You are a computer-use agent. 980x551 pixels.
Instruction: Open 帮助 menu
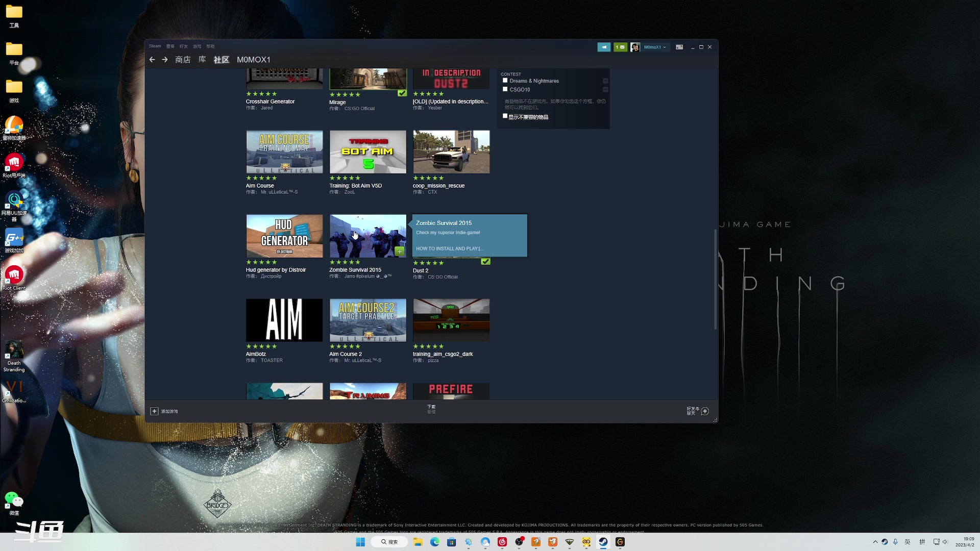pyautogui.click(x=210, y=46)
